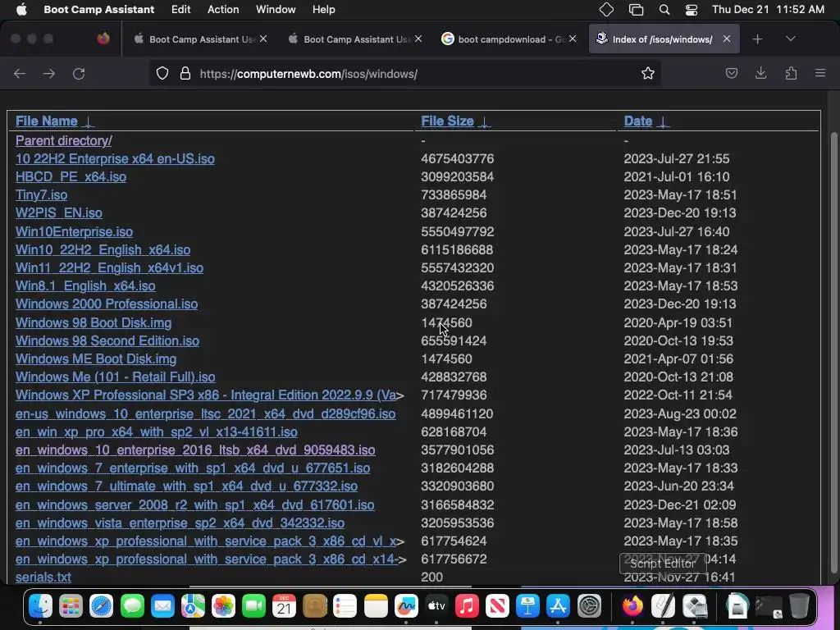The image size is (840, 630).
Task: Open the Firefox extensions puzzle icon
Action: [791, 73]
